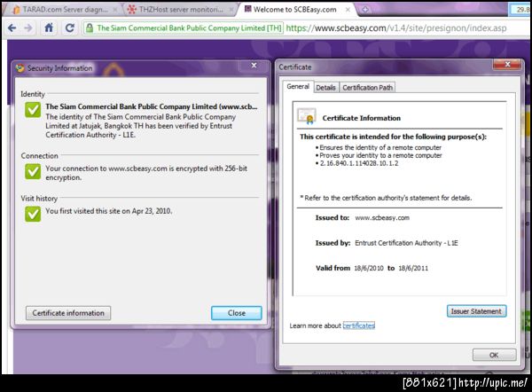Image resolution: width=532 pixels, height=392 pixels.
Task: Click the Identity green checkmark icon
Action: (33, 110)
